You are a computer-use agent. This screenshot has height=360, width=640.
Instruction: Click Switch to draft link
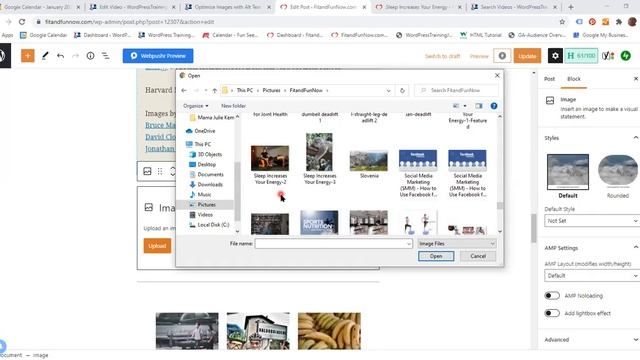pos(442,56)
